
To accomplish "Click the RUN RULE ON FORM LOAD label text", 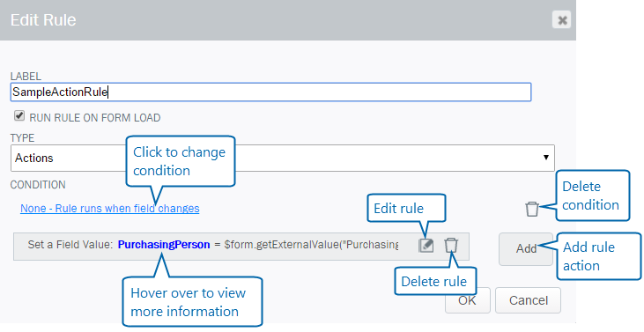I will [x=95, y=118].
